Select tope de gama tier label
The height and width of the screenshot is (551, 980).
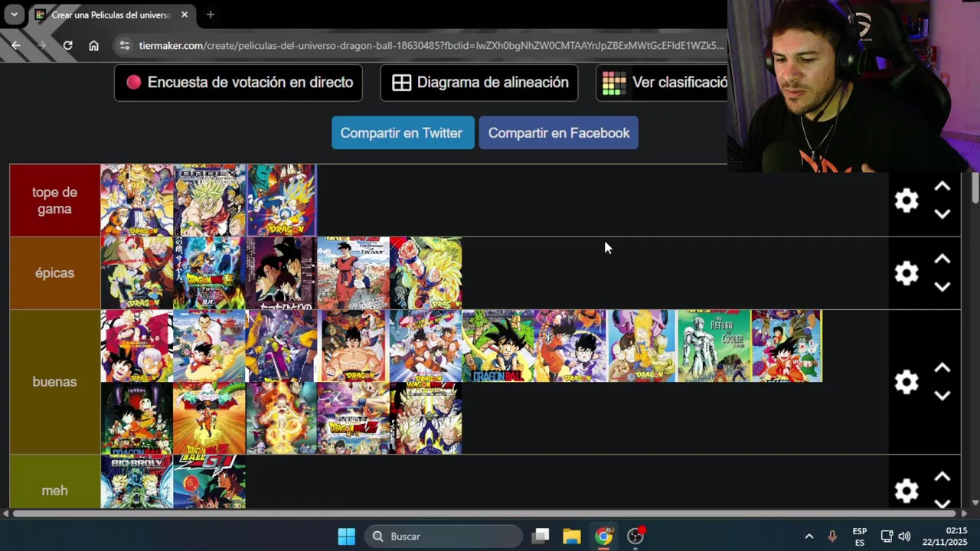(x=54, y=201)
